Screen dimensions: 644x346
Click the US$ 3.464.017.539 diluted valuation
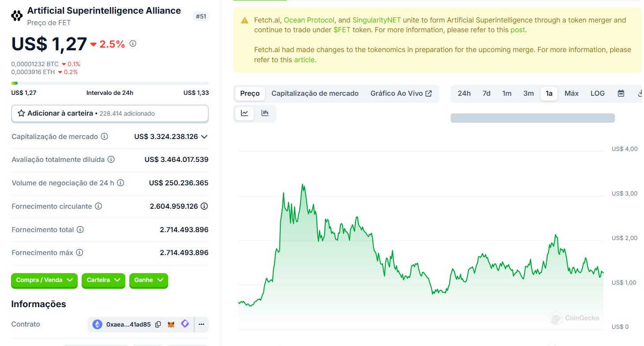tap(177, 159)
